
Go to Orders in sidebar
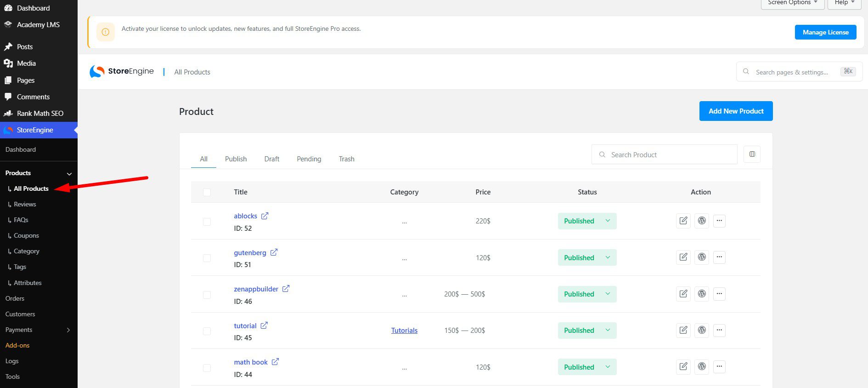coord(15,298)
